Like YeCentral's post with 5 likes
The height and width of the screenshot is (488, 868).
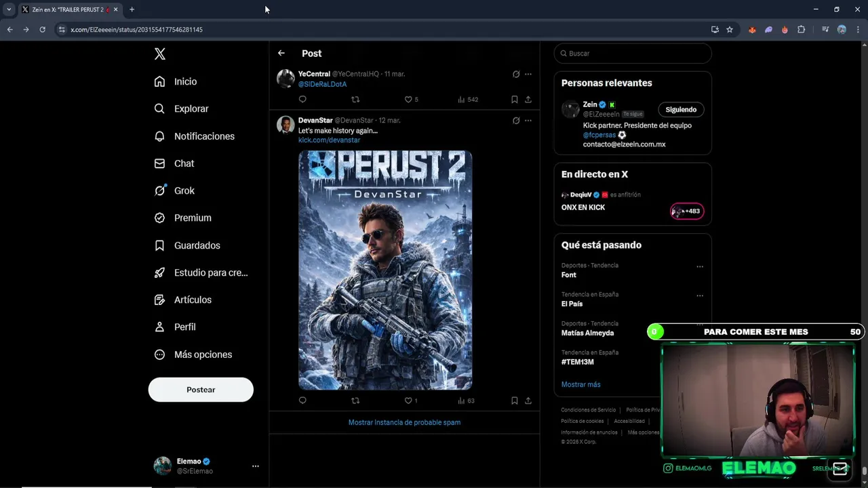(x=411, y=99)
